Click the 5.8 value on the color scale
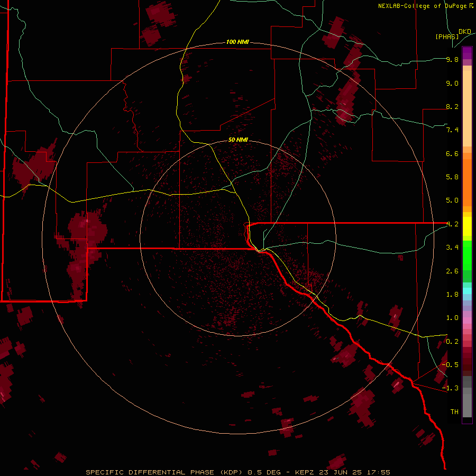476x476 pixels. 452,177
